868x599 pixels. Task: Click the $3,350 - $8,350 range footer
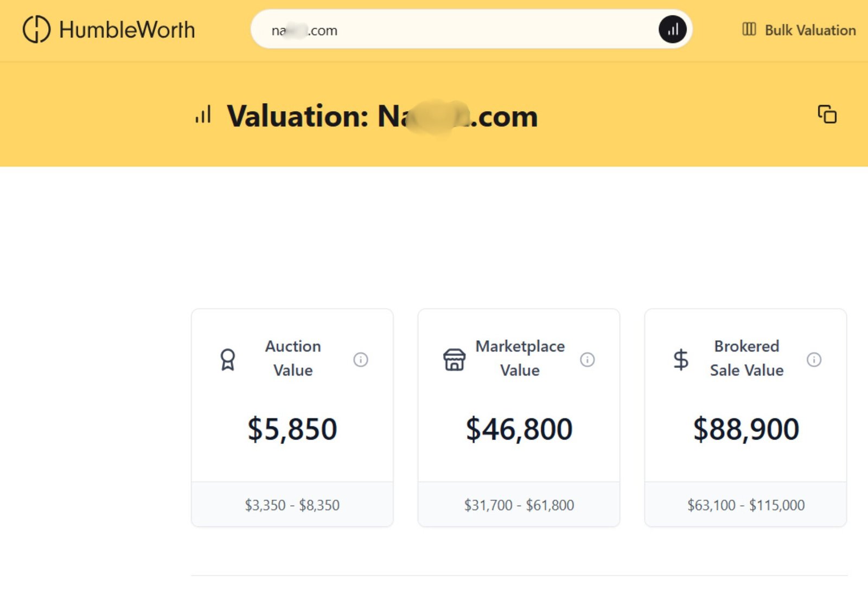[292, 505]
